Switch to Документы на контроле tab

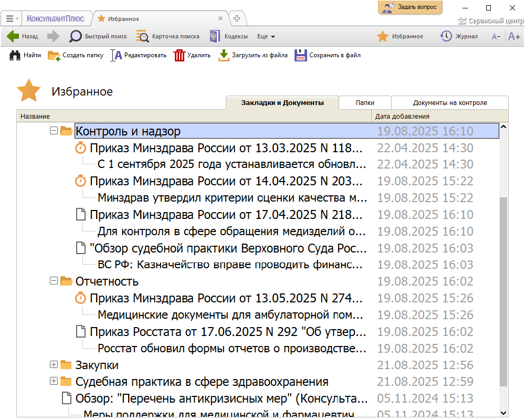tap(450, 103)
